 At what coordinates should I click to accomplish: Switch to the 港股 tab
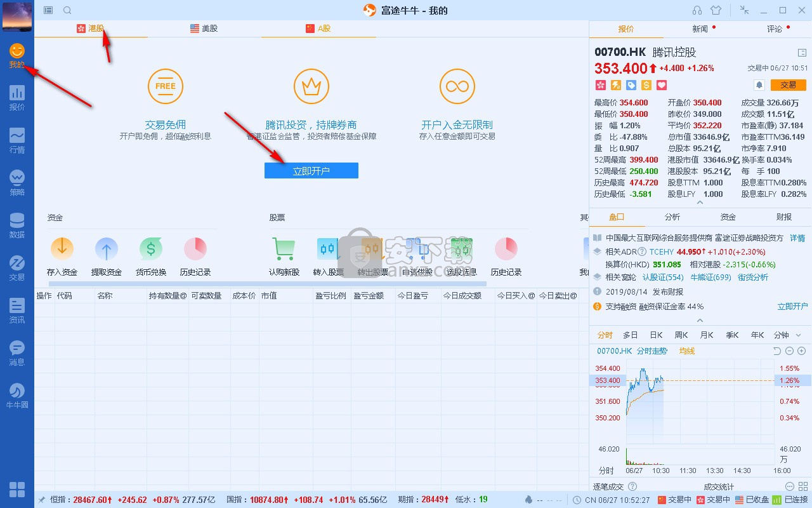[x=91, y=29]
